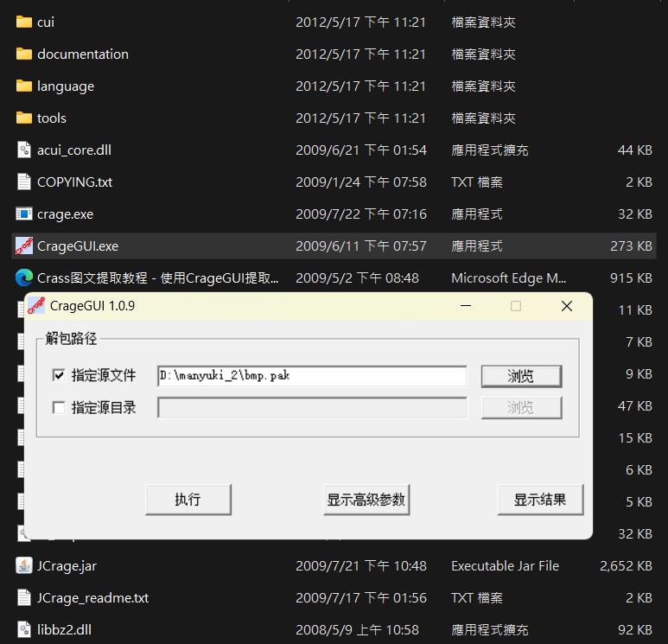Enable the 指定源目录 checkbox

(59, 407)
